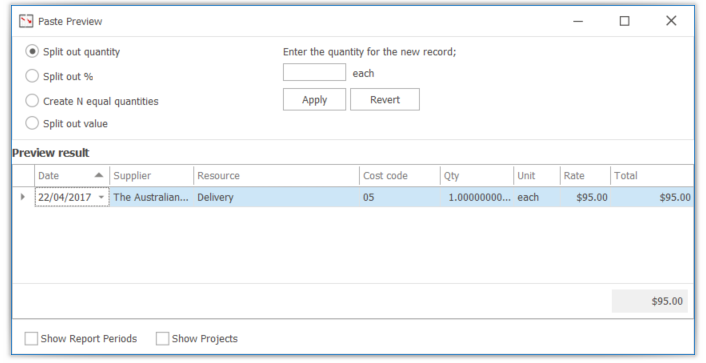Click the Revert button
Screen dimensions: 706x363
[385, 100]
